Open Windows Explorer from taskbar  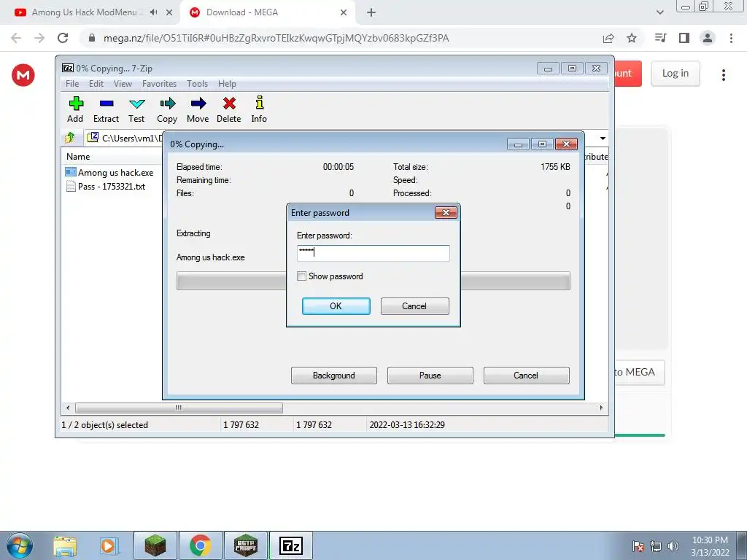click(x=65, y=545)
